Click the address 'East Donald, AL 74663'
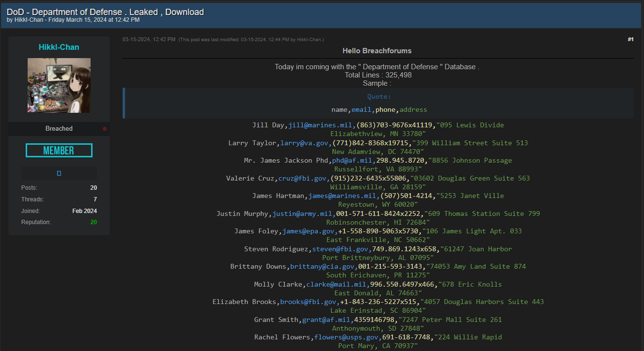The width and height of the screenshot is (644, 351). click(378, 293)
